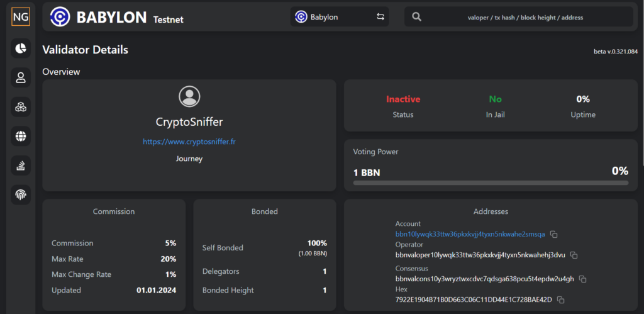Open the globe network icon in sidebar
644x314 pixels.
21,136
